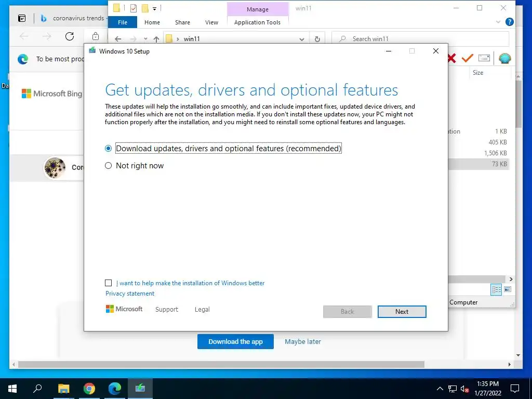
Task: Switch to details view in File Explorer
Action: (x=496, y=289)
